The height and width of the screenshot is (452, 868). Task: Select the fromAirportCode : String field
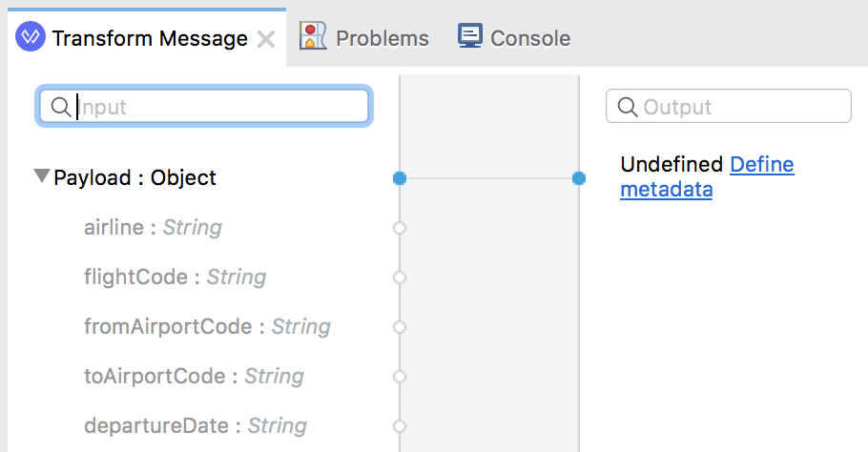(x=208, y=326)
